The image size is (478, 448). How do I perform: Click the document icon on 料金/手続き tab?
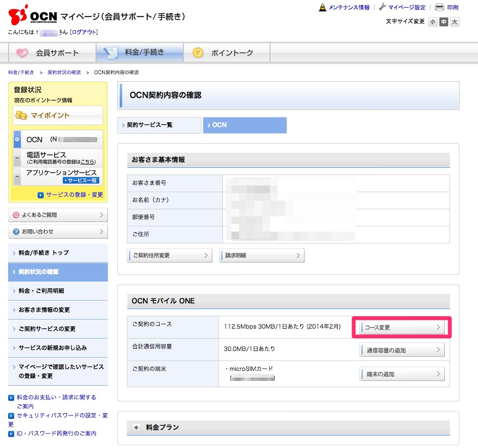tap(111, 52)
